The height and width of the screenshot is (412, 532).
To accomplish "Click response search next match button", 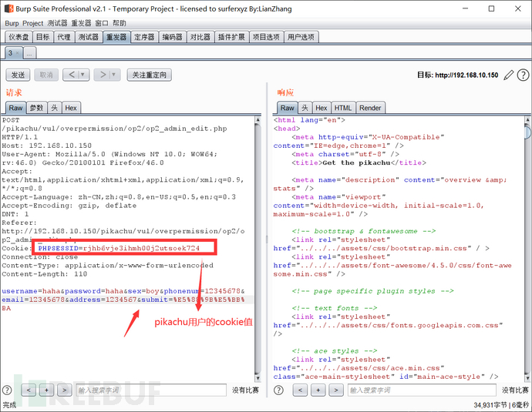I will [x=336, y=390].
